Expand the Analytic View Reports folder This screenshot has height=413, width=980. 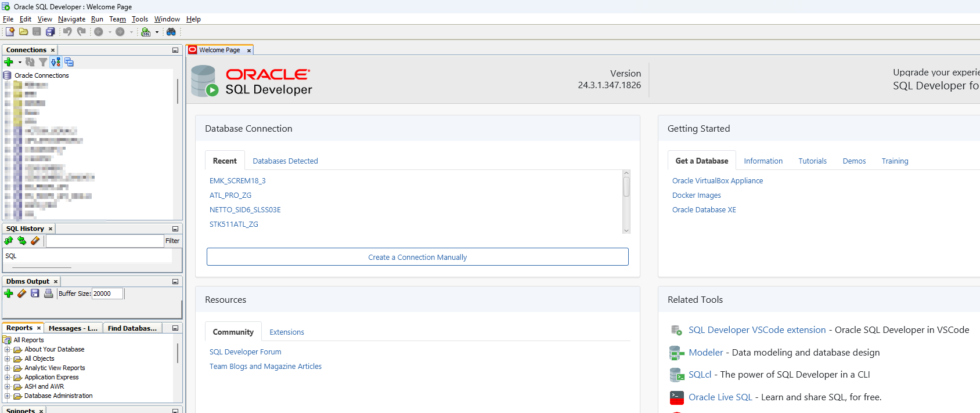click(7, 368)
